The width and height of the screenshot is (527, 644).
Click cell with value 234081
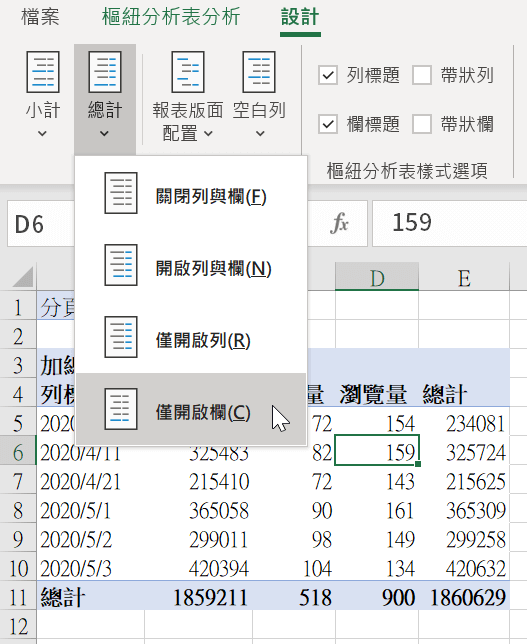point(464,422)
